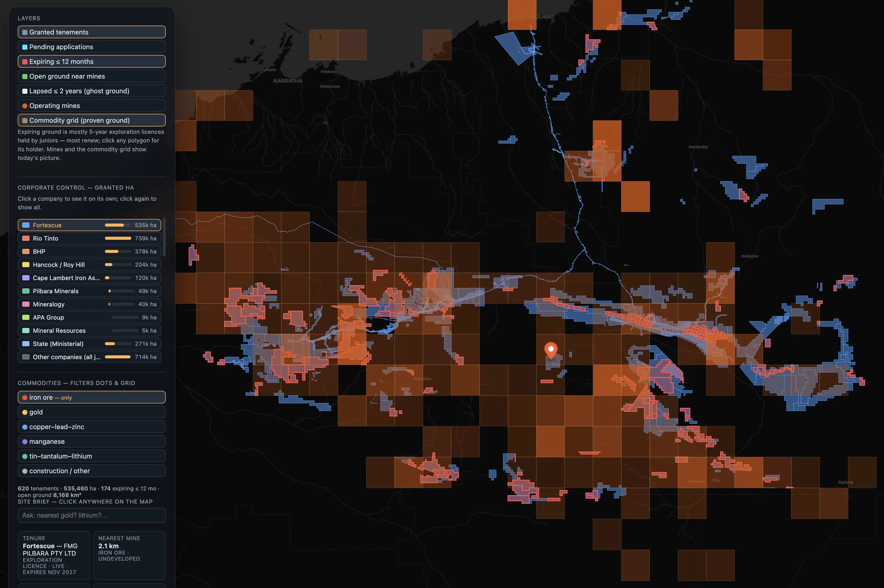Click the BHP 378k ha bar

(x=118, y=251)
